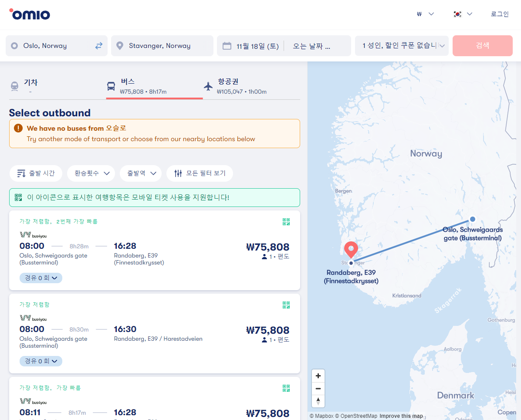Screen dimensions: 521x420
Task: Click 08:11 departure time
Action: click(30, 412)
